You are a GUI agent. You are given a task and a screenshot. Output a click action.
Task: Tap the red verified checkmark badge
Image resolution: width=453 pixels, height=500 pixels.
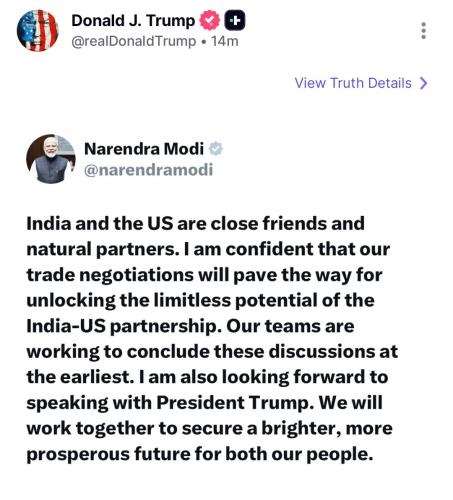209,20
